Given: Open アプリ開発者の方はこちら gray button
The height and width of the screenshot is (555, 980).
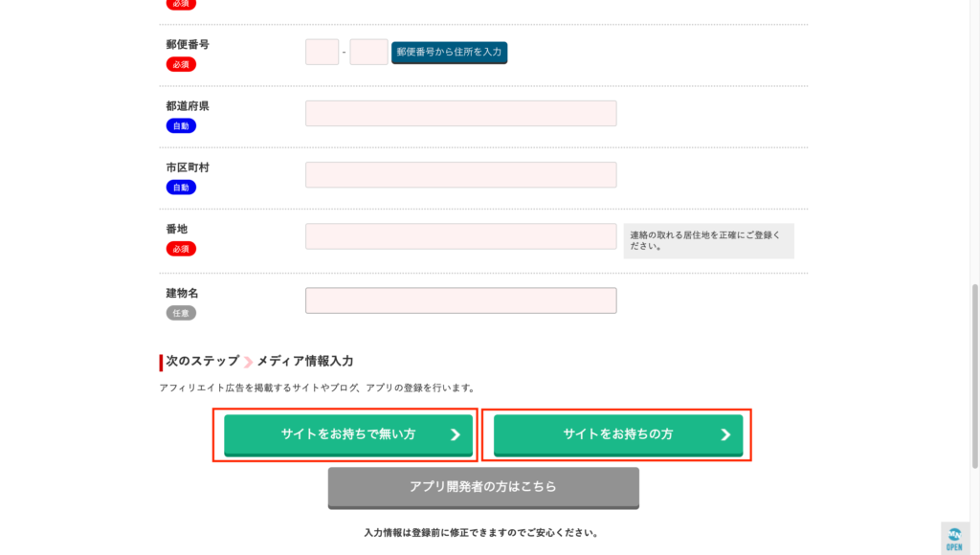Looking at the screenshot, I should tap(483, 487).
